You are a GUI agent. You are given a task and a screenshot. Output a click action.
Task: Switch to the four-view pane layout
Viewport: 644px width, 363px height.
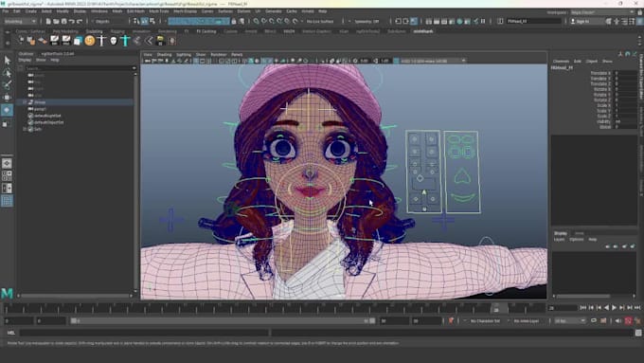coord(7,175)
